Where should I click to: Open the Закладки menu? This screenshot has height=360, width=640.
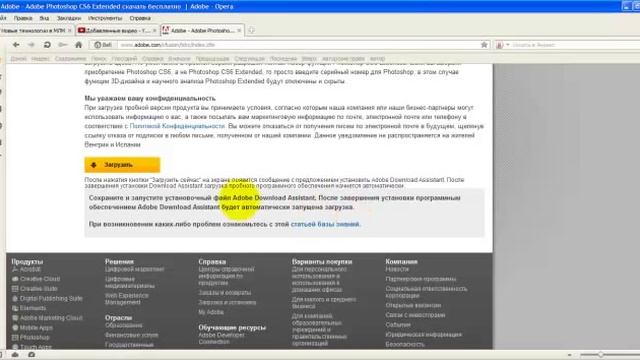pyautogui.click(x=69, y=18)
